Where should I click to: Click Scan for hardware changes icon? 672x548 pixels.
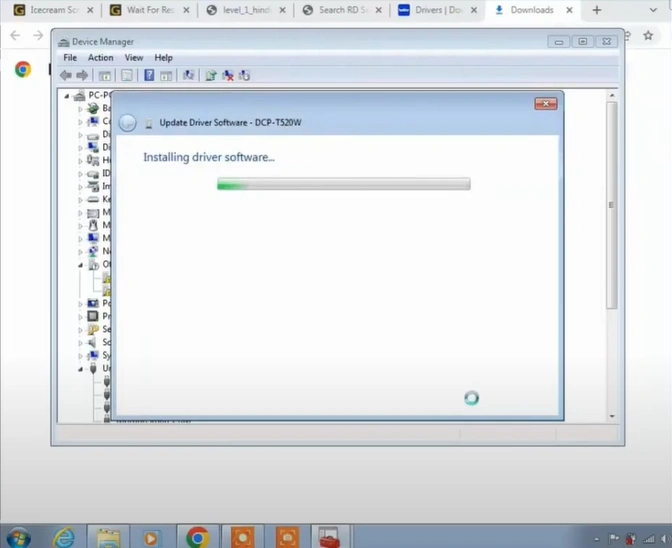pyautogui.click(x=188, y=75)
